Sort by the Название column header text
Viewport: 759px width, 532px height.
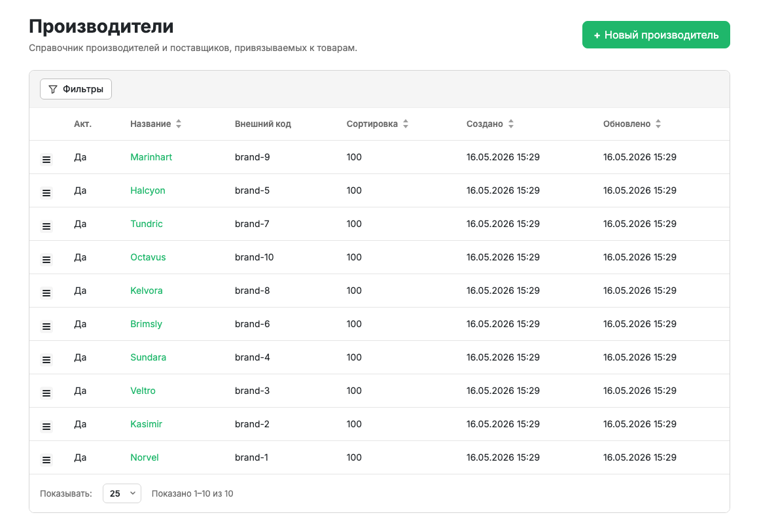(150, 124)
